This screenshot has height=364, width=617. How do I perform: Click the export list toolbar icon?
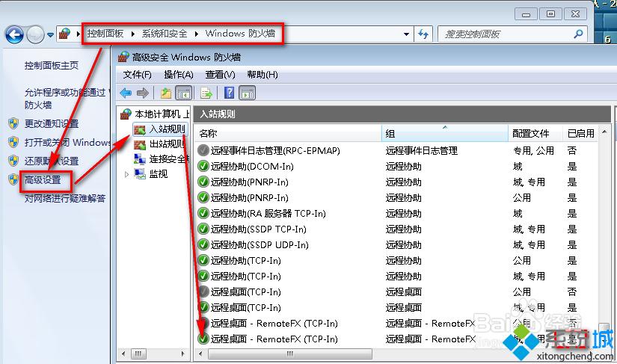coord(206,93)
